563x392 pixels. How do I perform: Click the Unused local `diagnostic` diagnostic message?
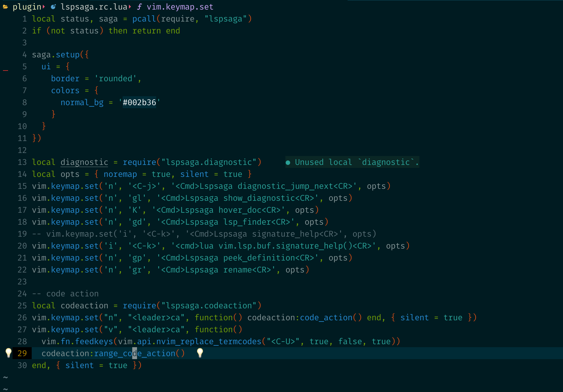coord(356,162)
